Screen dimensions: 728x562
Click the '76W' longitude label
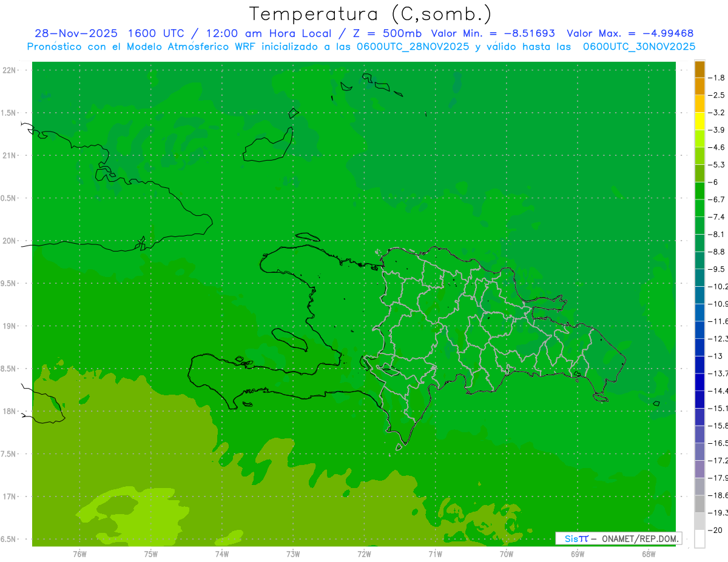[79, 554]
